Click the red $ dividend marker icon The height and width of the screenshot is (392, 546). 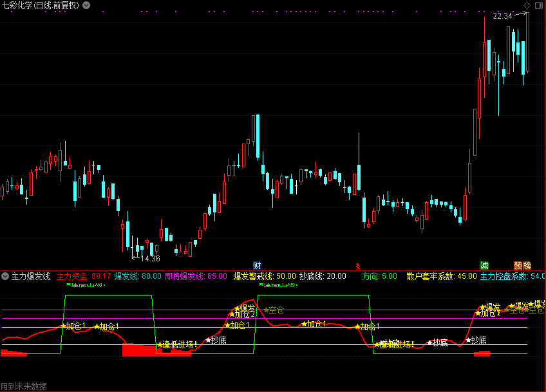[358, 265]
